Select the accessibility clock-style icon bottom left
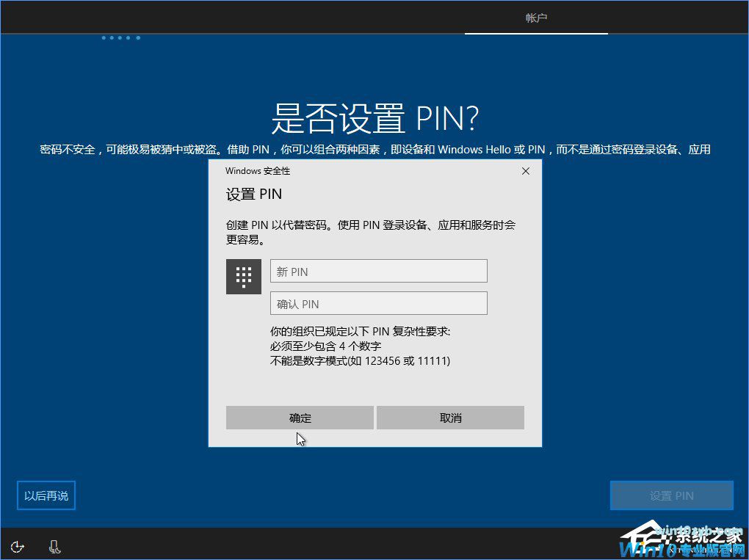 pos(16,547)
